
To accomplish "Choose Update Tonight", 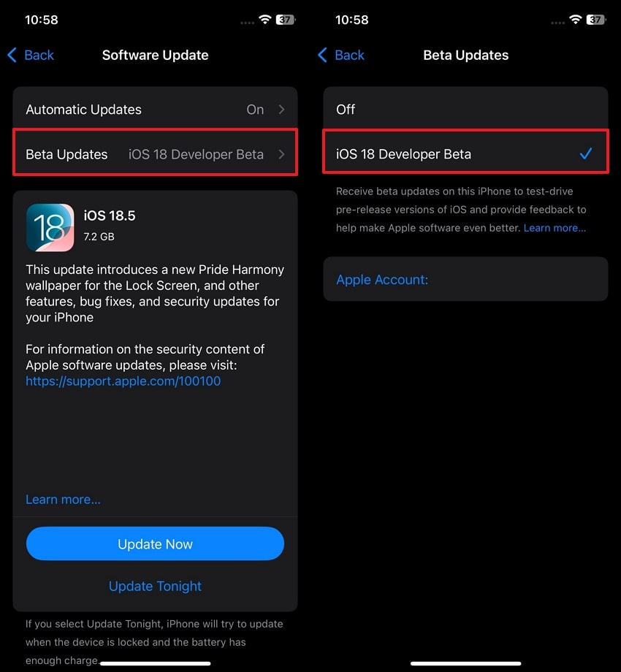I will coord(155,586).
